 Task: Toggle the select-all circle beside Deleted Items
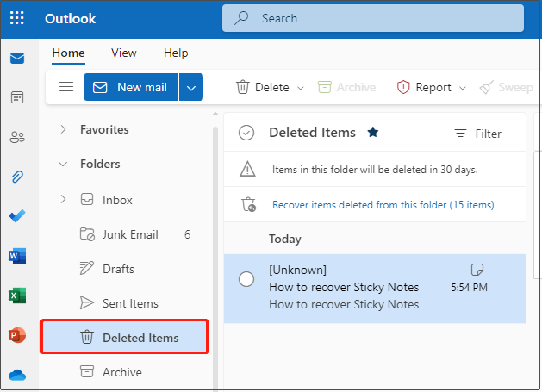point(246,133)
